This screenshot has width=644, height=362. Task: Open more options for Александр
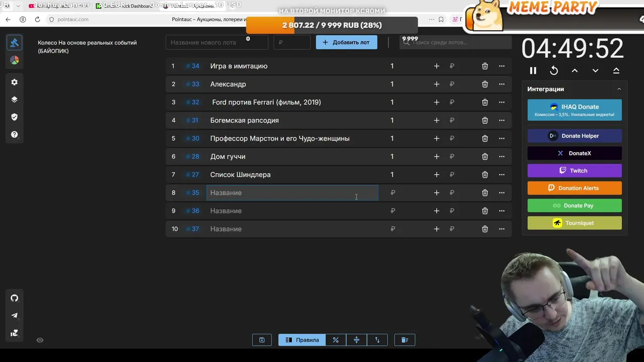[502, 84]
